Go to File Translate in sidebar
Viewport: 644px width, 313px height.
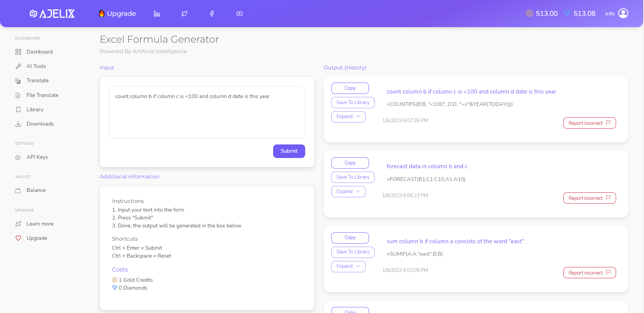(x=42, y=95)
